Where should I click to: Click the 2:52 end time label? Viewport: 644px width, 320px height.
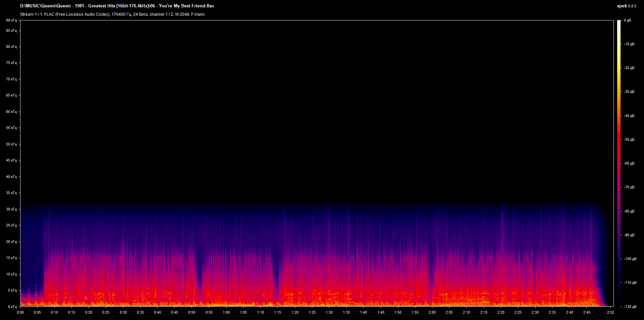click(x=610, y=312)
